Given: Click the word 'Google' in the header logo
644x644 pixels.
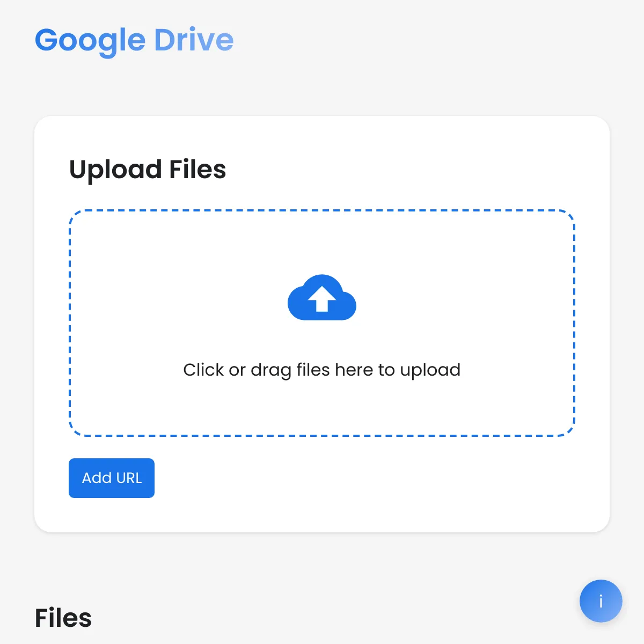Looking at the screenshot, I should pos(90,42).
